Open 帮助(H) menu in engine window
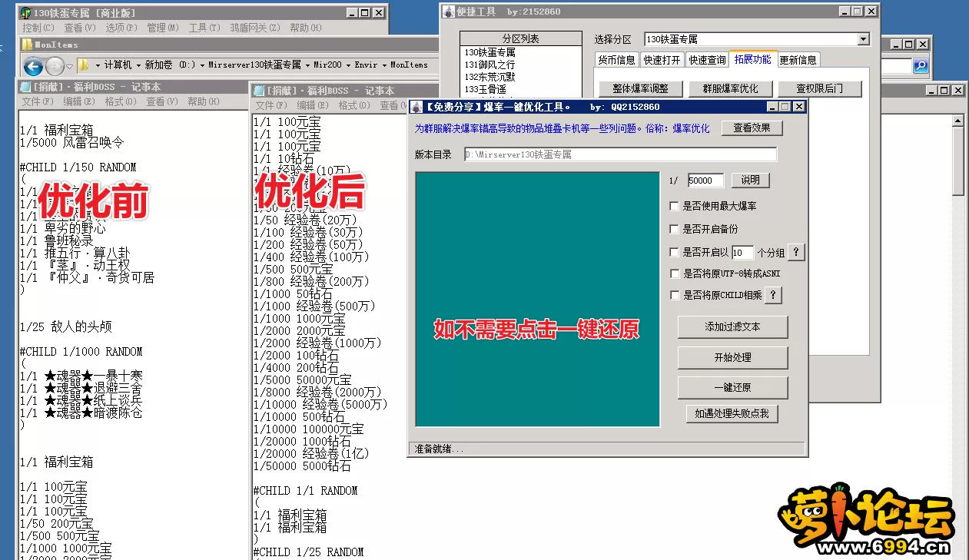The image size is (969, 560). point(306,28)
